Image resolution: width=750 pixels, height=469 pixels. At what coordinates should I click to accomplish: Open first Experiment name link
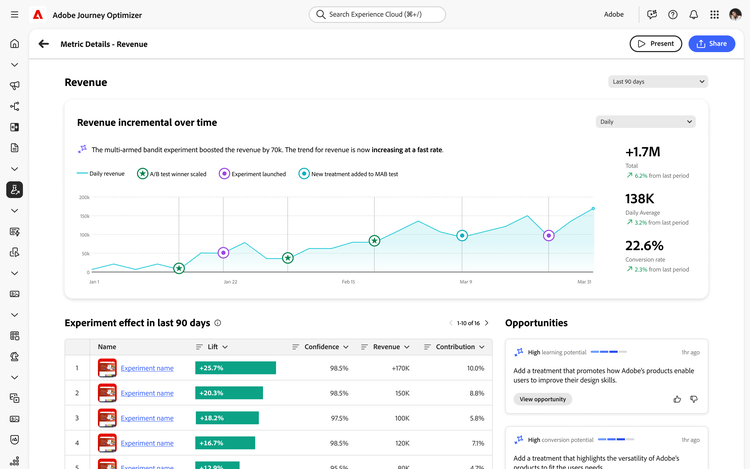point(147,368)
